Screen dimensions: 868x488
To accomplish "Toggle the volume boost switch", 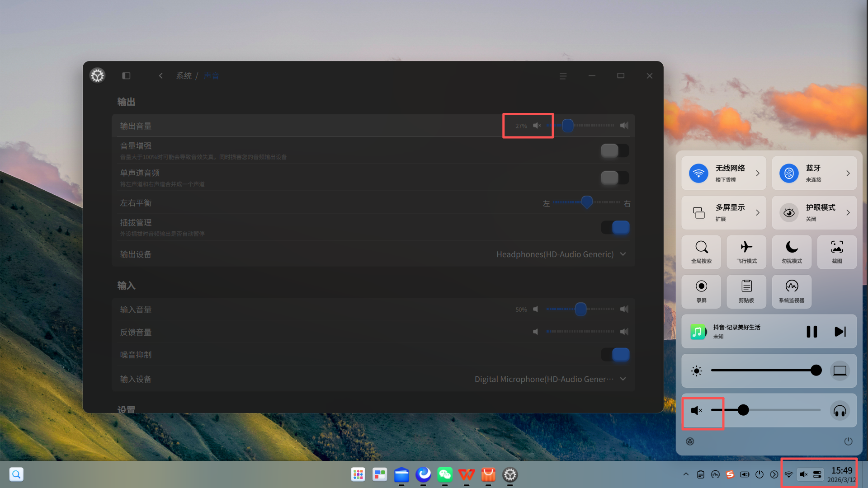I will [x=614, y=150].
